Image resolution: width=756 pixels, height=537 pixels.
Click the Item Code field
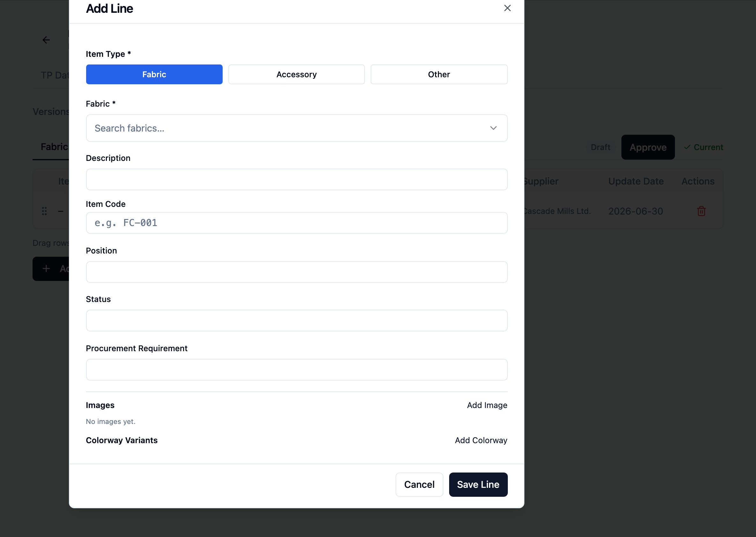point(296,223)
